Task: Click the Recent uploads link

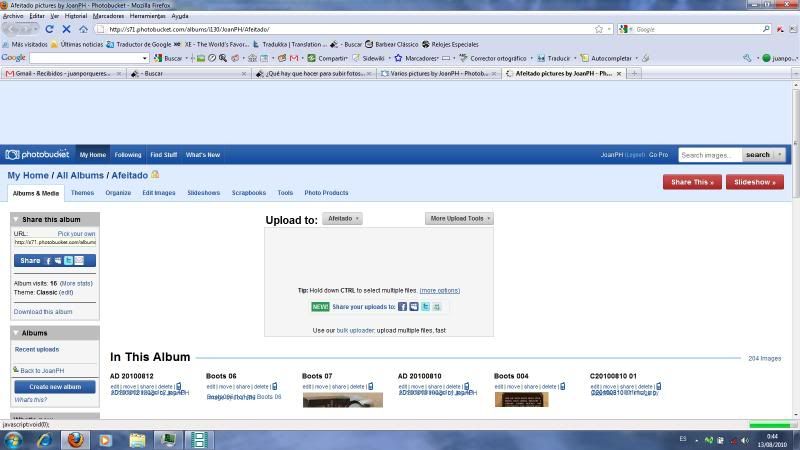Action: pyautogui.click(x=37, y=349)
